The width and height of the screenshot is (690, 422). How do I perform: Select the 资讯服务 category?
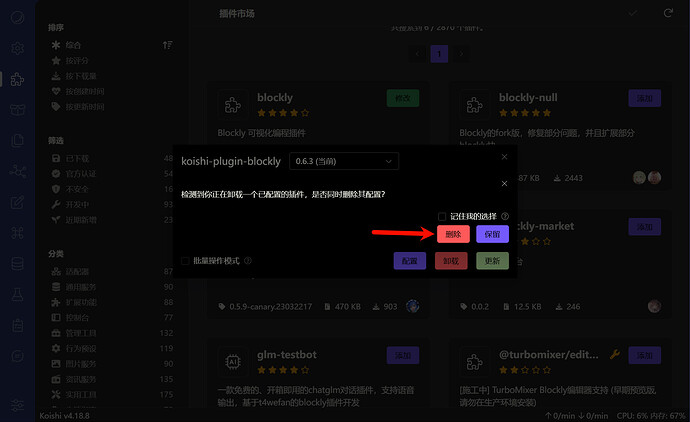pyautogui.click(x=112, y=379)
